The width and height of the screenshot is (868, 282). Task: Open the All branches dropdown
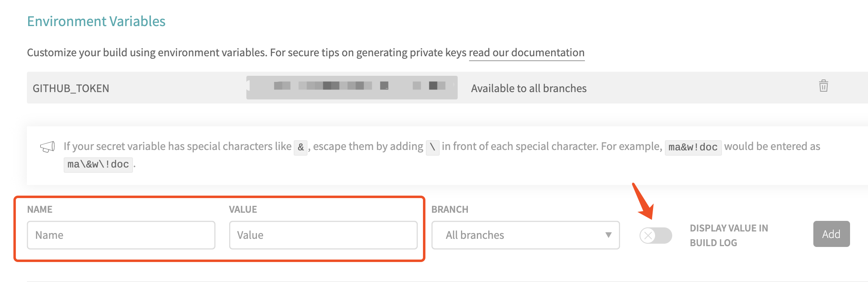(x=525, y=235)
